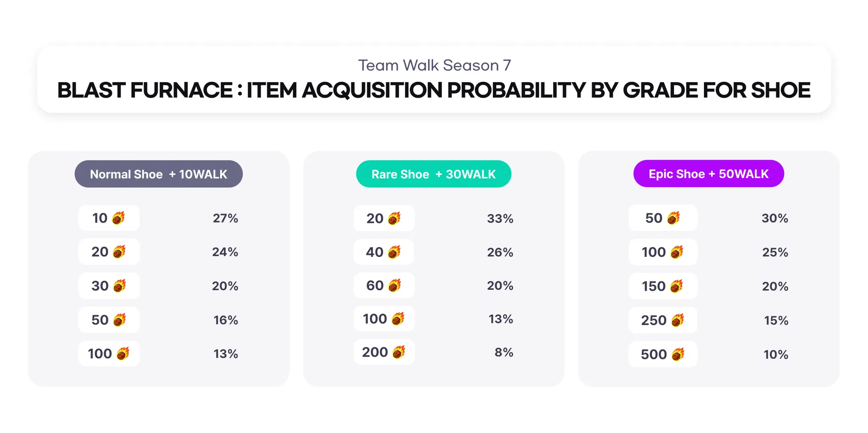The width and height of the screenshot is (868, 433).
Task: Click the Team Walk Season 7 subtitle
Action: pyautogui.click(x=434, y=66)
